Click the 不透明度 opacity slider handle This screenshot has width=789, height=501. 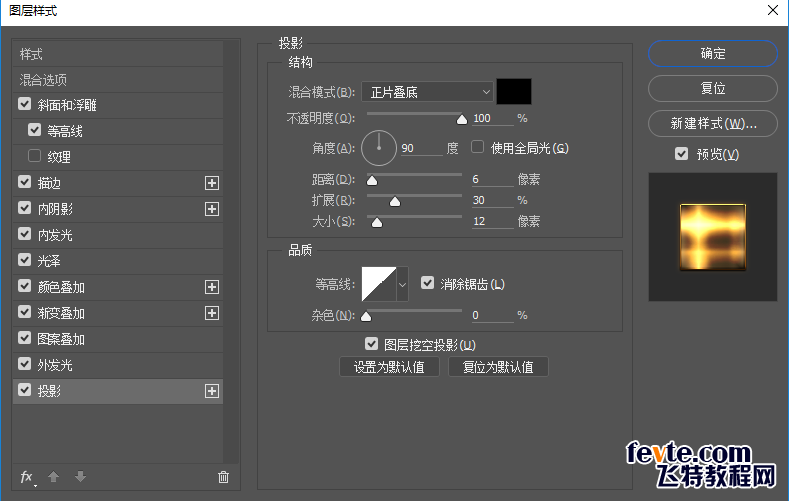point(461,119)
